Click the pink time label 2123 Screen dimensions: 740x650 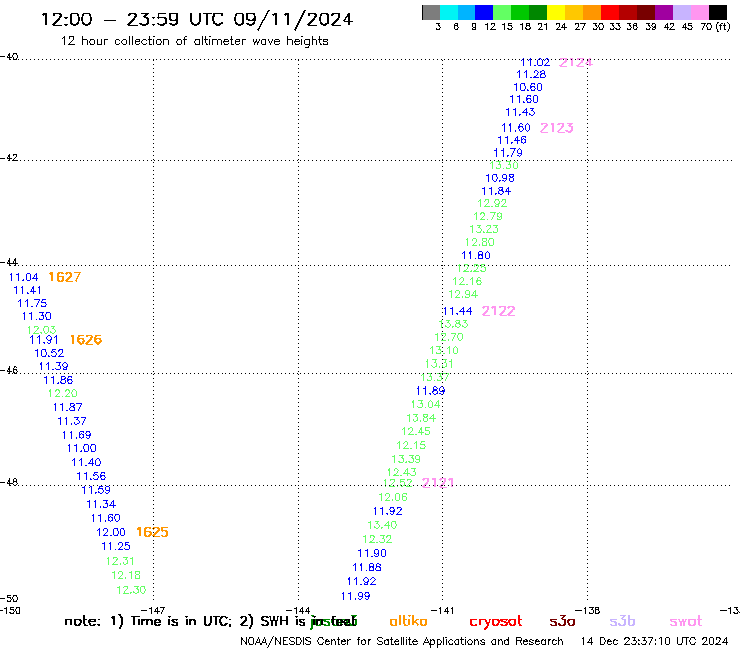coord(556,128)
